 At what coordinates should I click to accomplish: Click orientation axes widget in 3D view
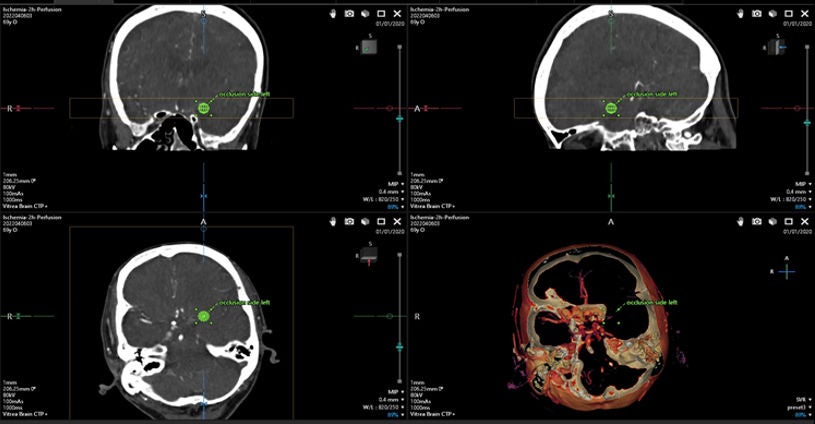(786, 271)
